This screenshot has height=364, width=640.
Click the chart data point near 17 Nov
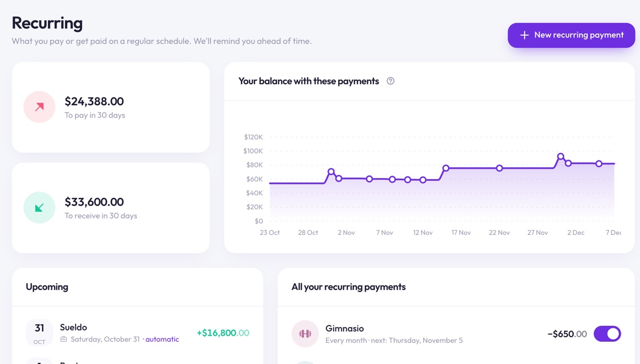coord(446,168)
